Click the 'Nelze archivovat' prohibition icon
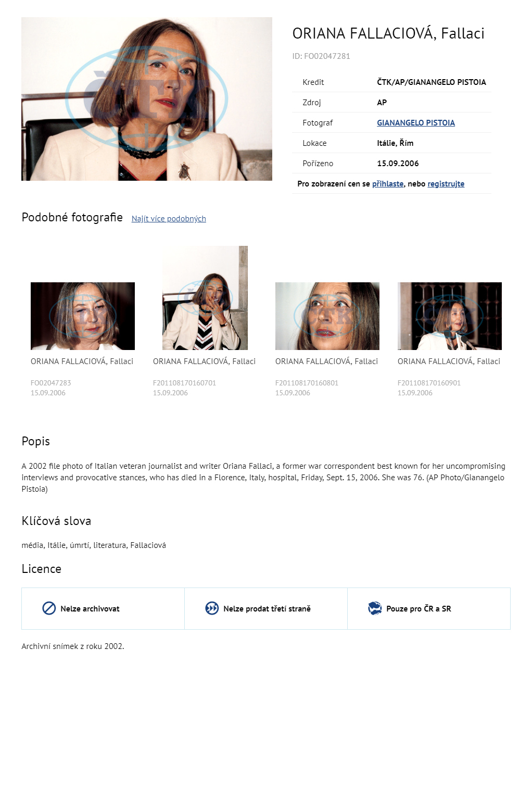 coord(49,608)
